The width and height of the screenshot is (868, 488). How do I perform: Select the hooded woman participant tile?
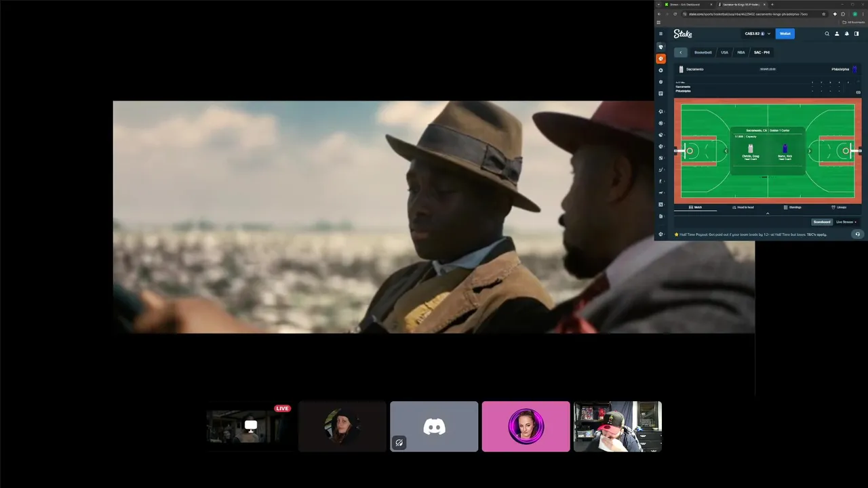(342, 426)
